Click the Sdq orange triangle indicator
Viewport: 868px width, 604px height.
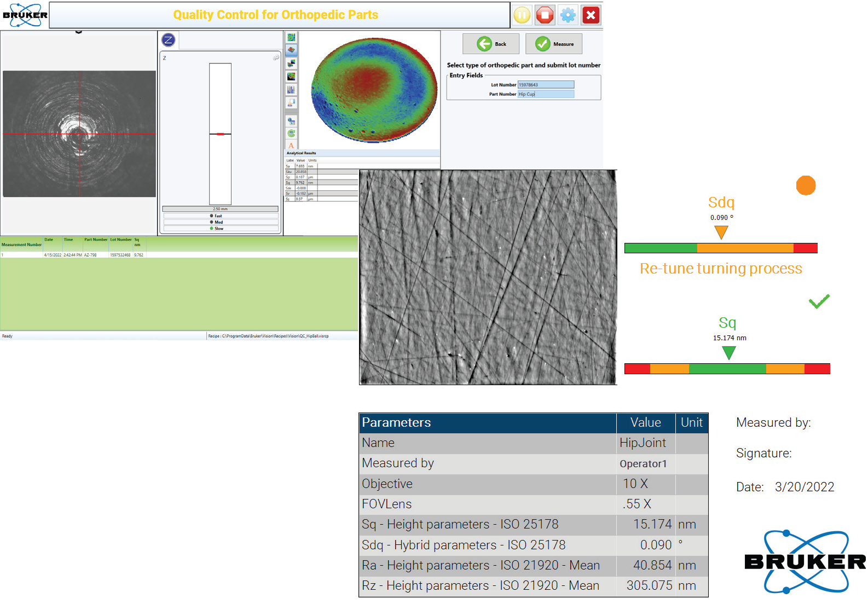(x=721, y=233)
